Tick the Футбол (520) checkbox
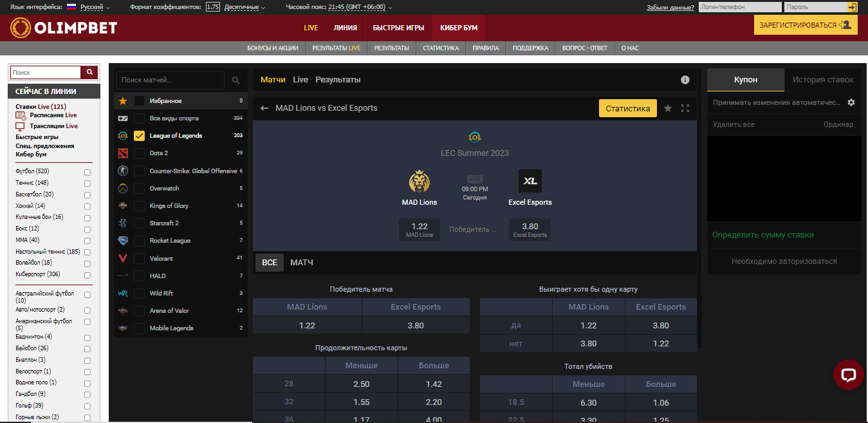 [88, 172]
